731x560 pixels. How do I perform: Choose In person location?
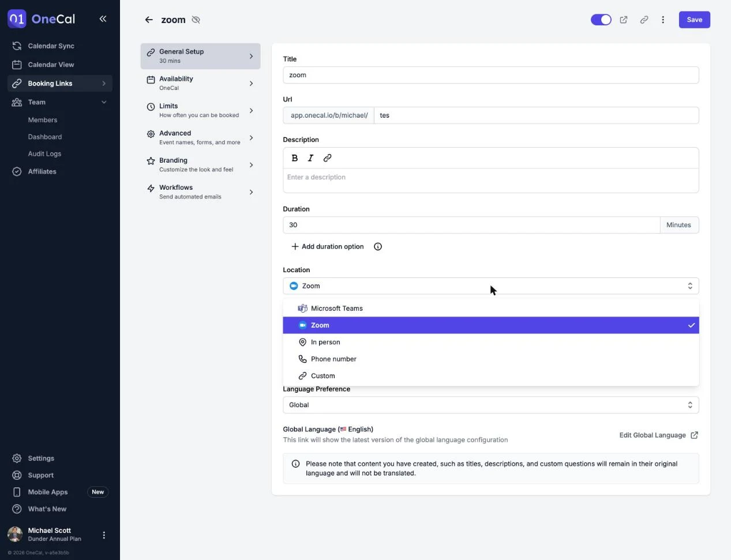tap(490, 342)
